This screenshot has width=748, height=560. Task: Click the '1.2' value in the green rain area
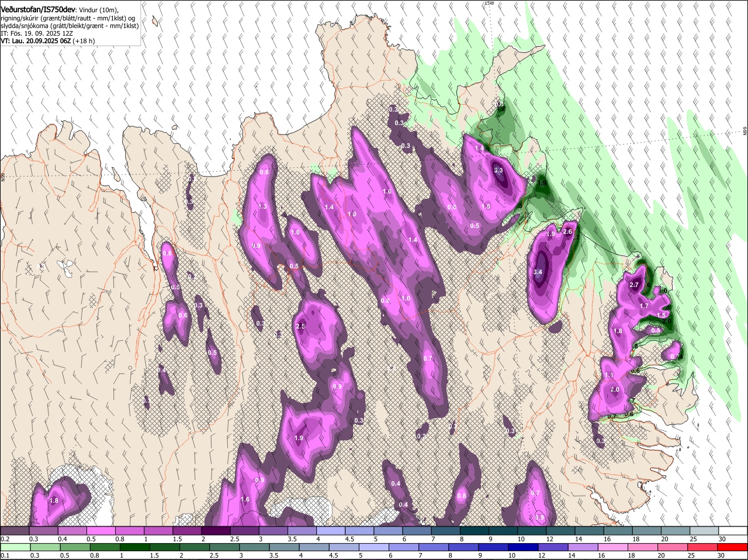click(x=501, y=108)
